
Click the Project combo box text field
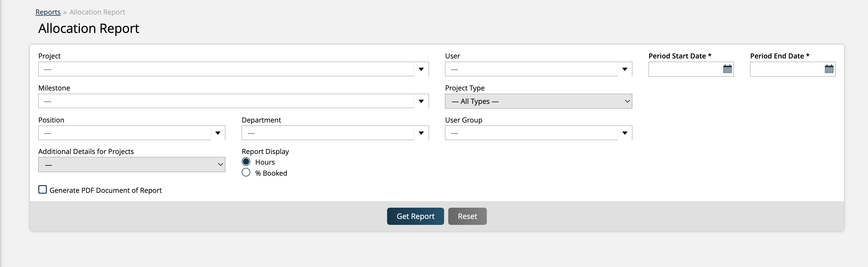(x=226, y=69)
